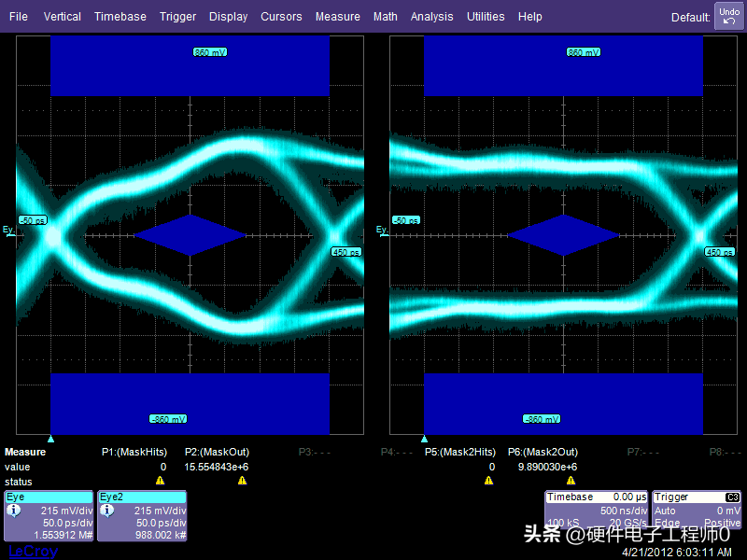
Task: Open the Trigger menu
Action: tap(177, 17)
